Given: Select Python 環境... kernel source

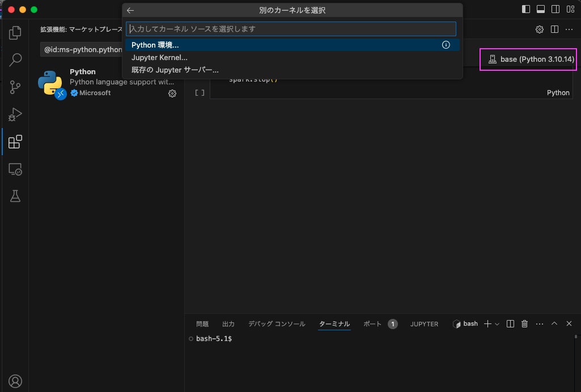Looking at the screenshot, I should pyautogui.click(x=292, y=45).
